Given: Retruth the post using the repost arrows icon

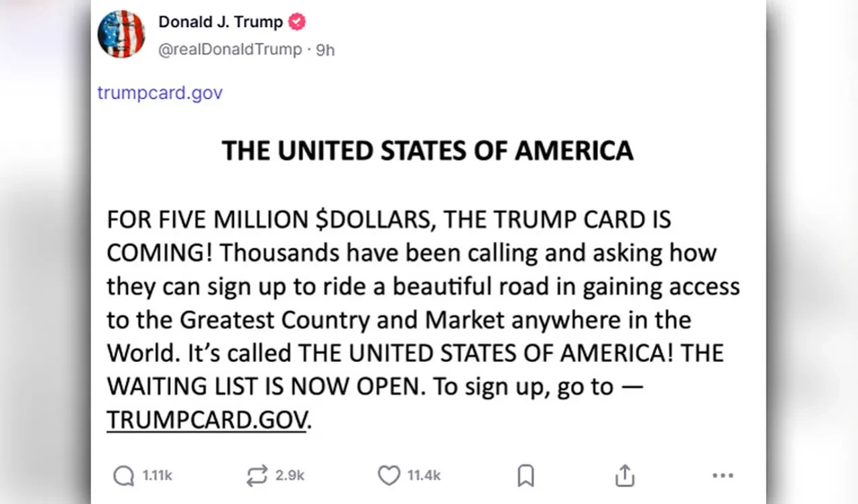Looking at the screenshot, I should pyautogui.click(x=255, y=476).
